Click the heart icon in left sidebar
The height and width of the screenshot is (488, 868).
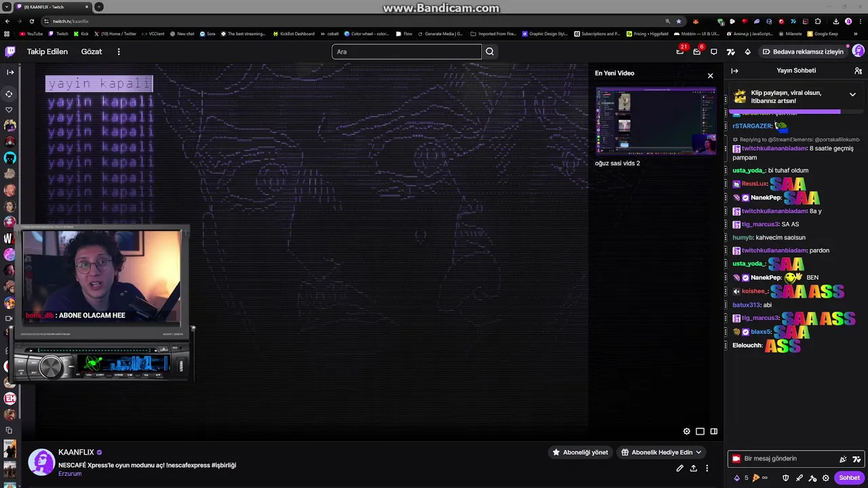(9, 110)
